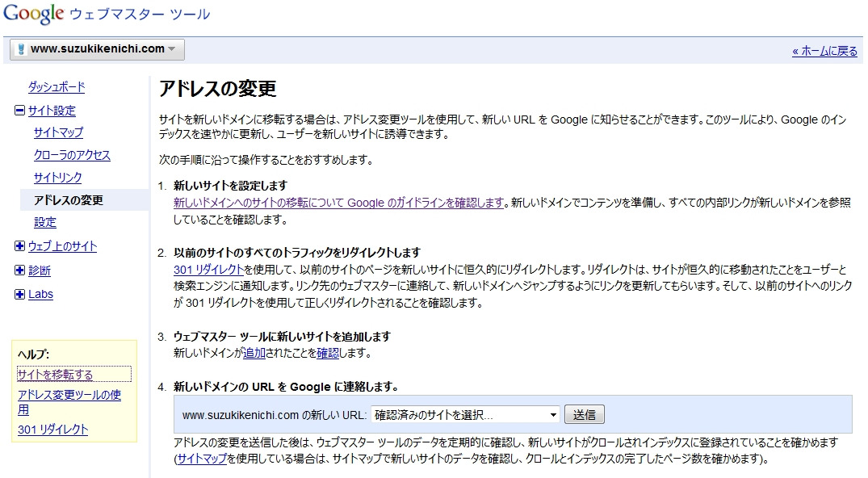Click the site icon beside www.suzukikenichi.com
This screenshot has width=868, height=478.
[x=21, y=49]
